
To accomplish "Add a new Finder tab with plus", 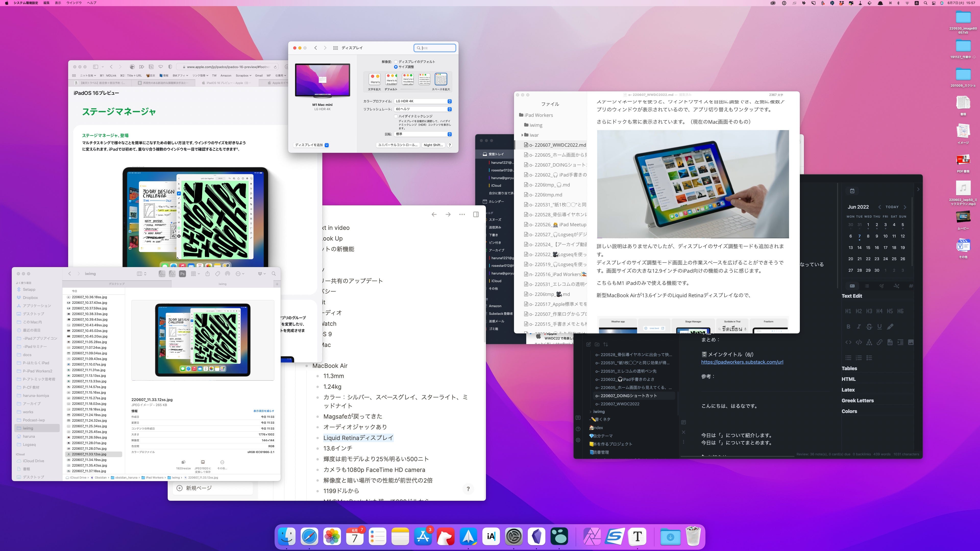I will coord(277,284).
